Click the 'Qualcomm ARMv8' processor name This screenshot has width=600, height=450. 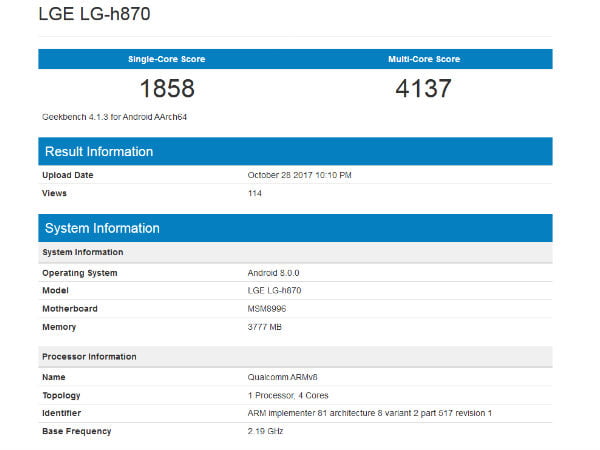tap(282, 377)
